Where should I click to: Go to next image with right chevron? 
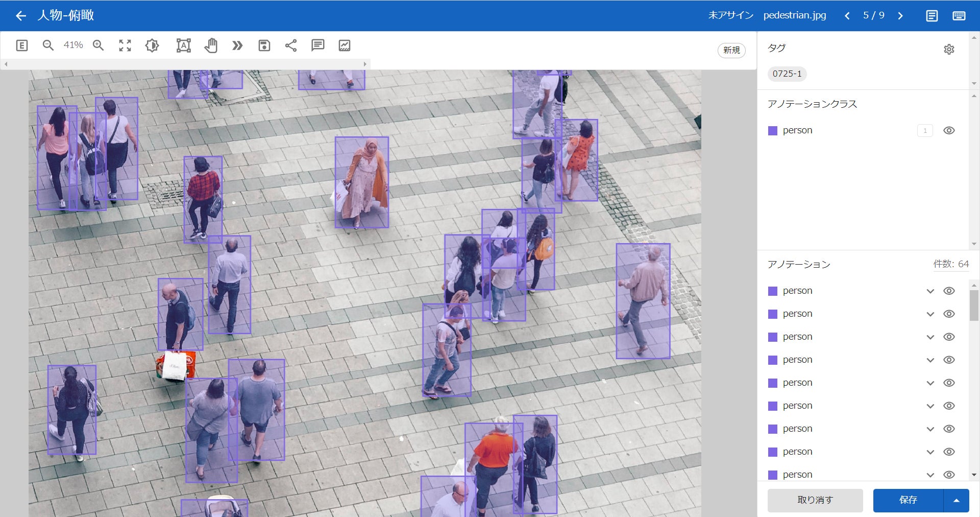coord(900,16)
